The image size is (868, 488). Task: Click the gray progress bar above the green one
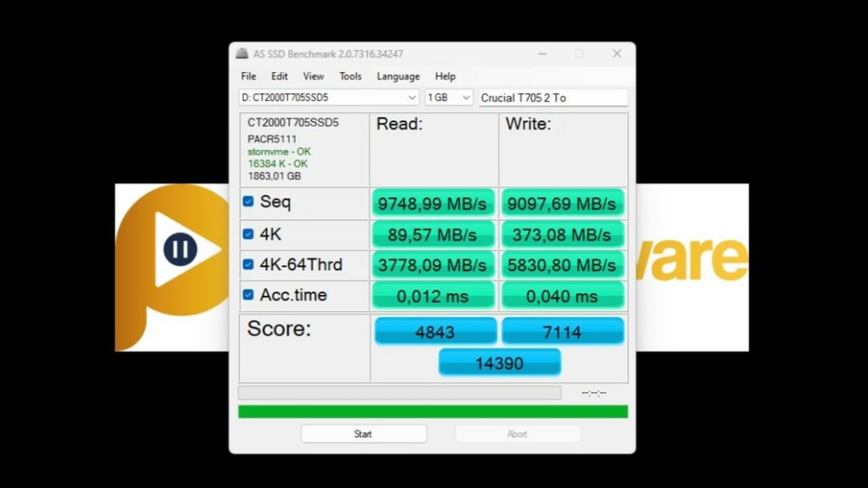tap(400, 393)
